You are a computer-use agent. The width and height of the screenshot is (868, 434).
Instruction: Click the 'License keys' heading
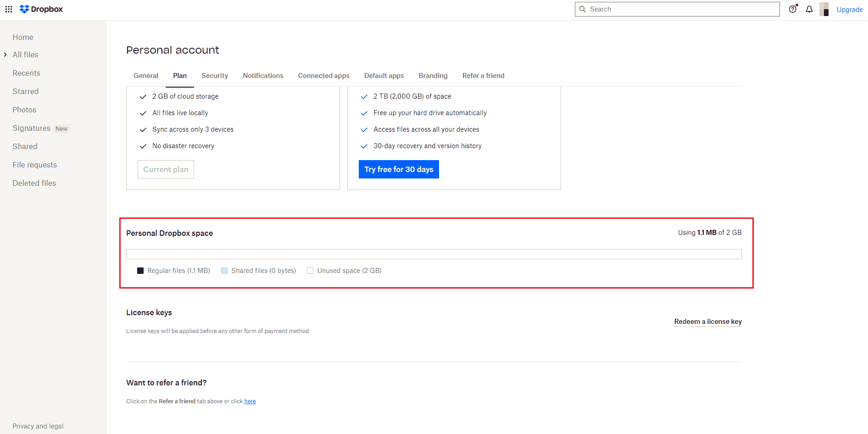pos(149,312)
